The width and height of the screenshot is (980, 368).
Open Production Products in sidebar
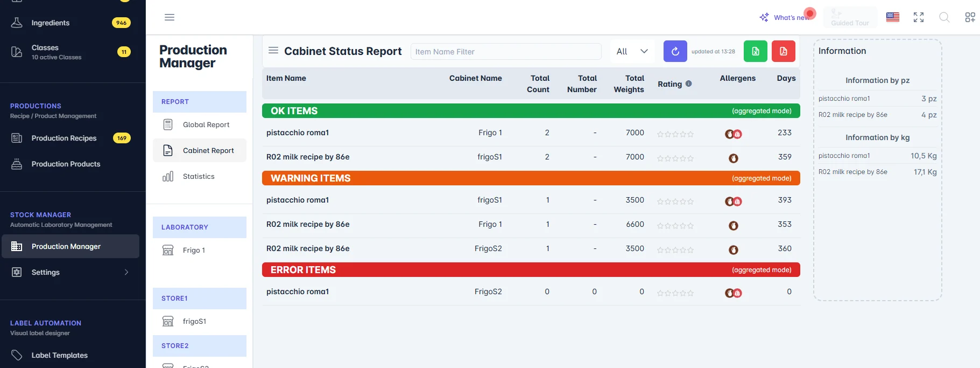click(x=70, y=164)
